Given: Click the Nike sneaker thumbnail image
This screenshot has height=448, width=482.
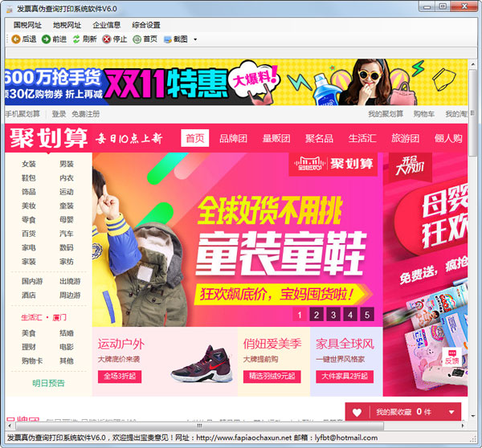Looking at the screenshot, I should pyautogui.click(x=202, y=364).
